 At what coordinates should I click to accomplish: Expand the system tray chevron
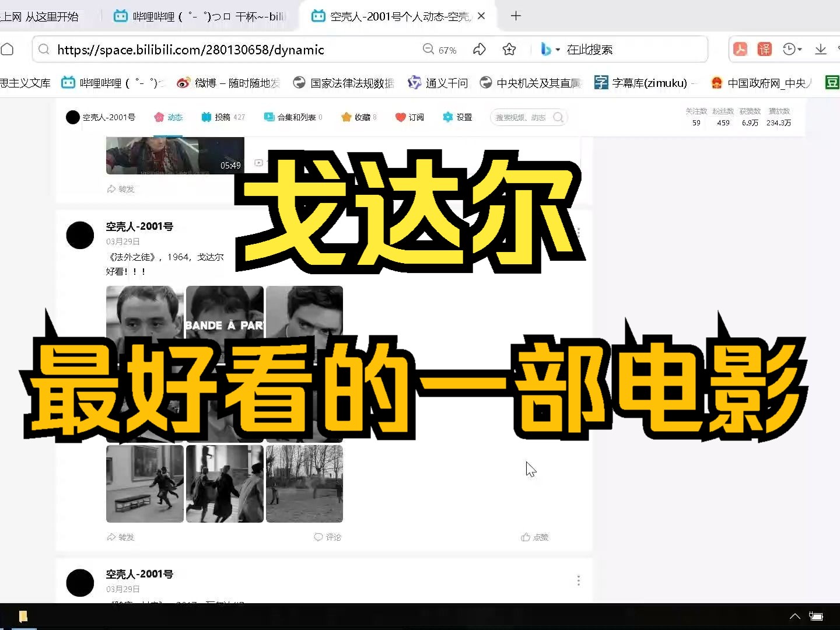pos(794,617)
